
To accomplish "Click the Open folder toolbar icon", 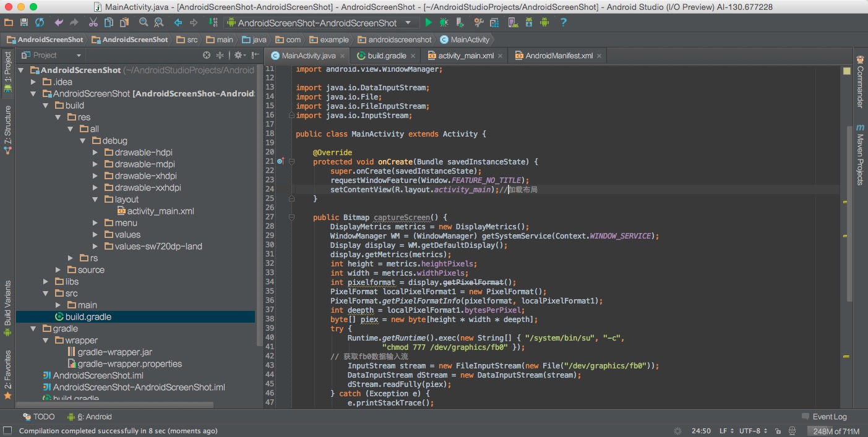I will 9,22.
